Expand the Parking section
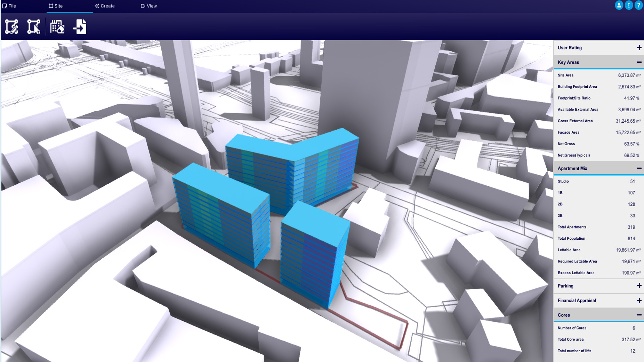The width and height of the screenshot is (644, 362). [x=639, y=286]
